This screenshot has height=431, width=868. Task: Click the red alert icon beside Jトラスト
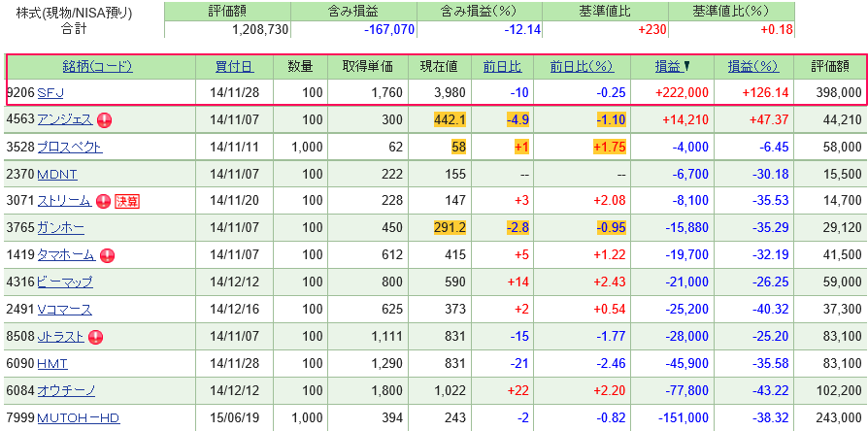[95, 338]
